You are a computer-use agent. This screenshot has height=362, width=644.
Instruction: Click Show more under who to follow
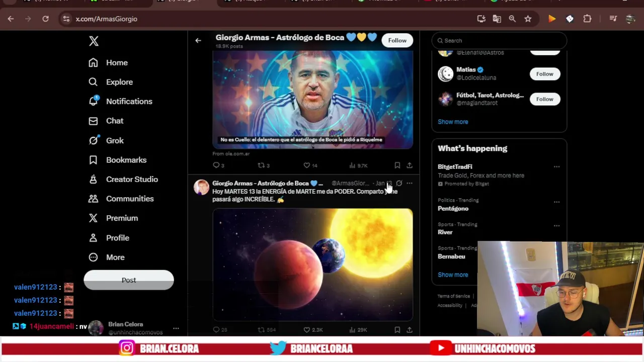click(453, 122)
